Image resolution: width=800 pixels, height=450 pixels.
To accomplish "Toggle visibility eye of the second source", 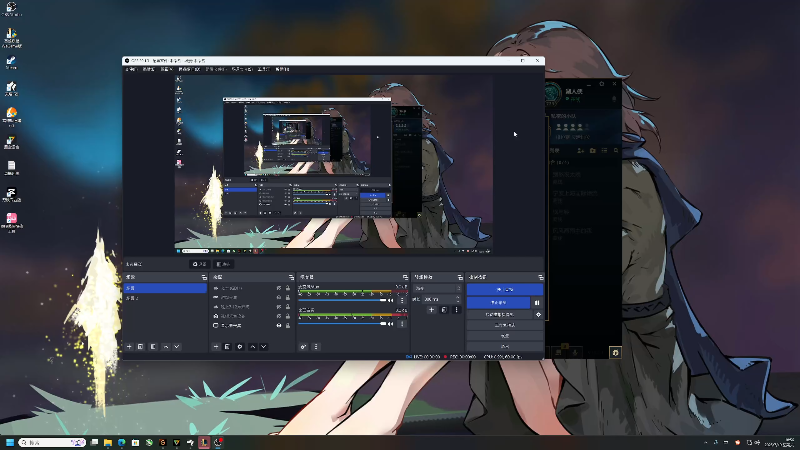I will [x=279, y=297].
